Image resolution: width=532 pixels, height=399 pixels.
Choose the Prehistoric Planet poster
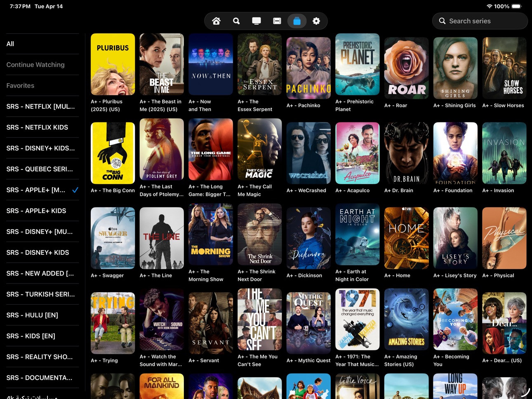coord(358,64)
